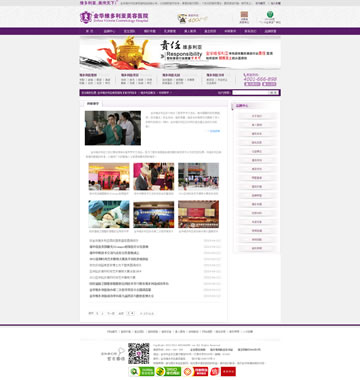
Task: Open thumbnail of stage with pink backdrop
Action: [x=109, y=177]
